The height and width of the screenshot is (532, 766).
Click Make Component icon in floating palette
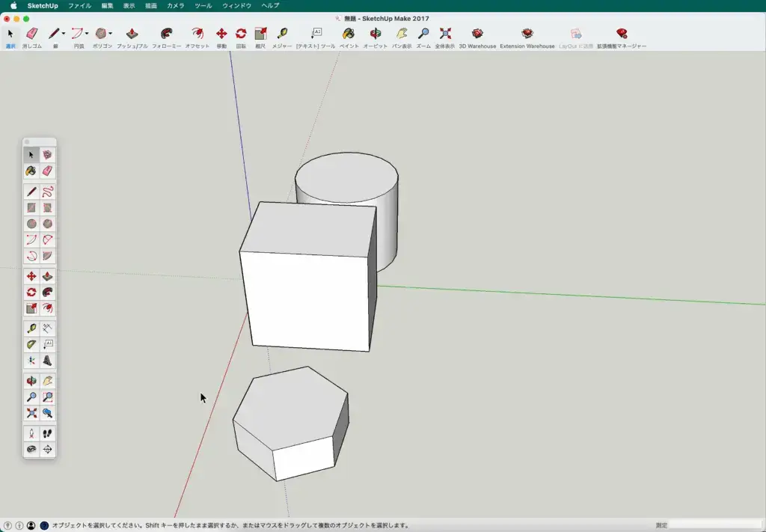coord(47,155)
